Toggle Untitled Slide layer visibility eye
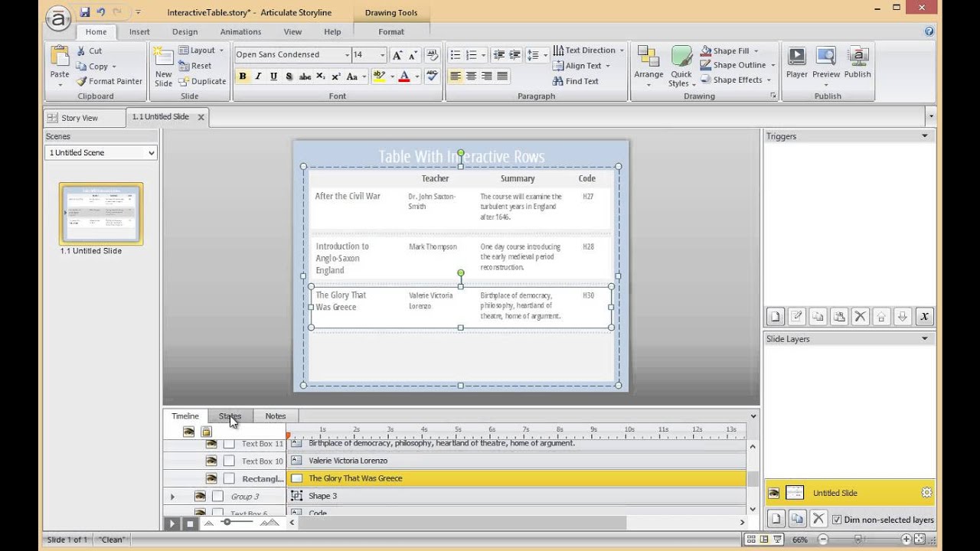This screenshot has width=980, height=551. coord(774,494)
